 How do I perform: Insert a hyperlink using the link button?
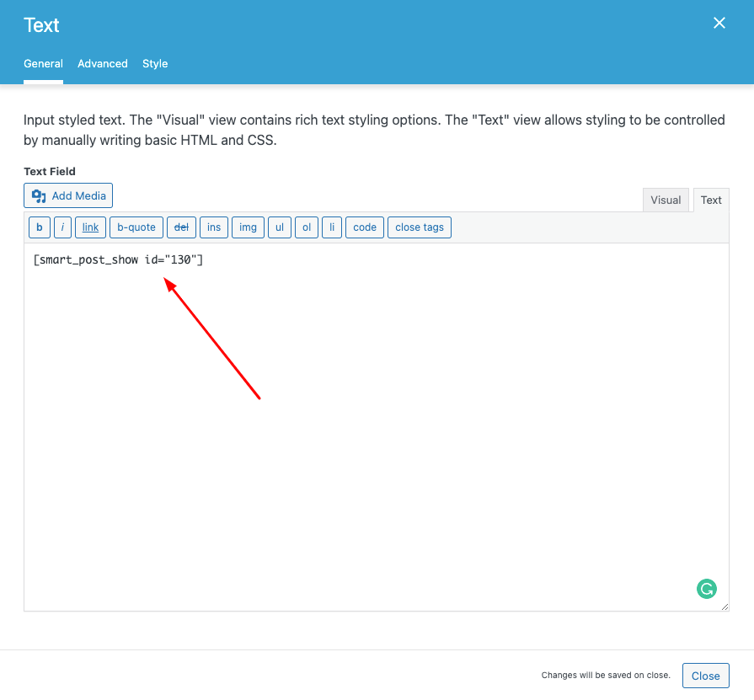(x=90, y=227)
